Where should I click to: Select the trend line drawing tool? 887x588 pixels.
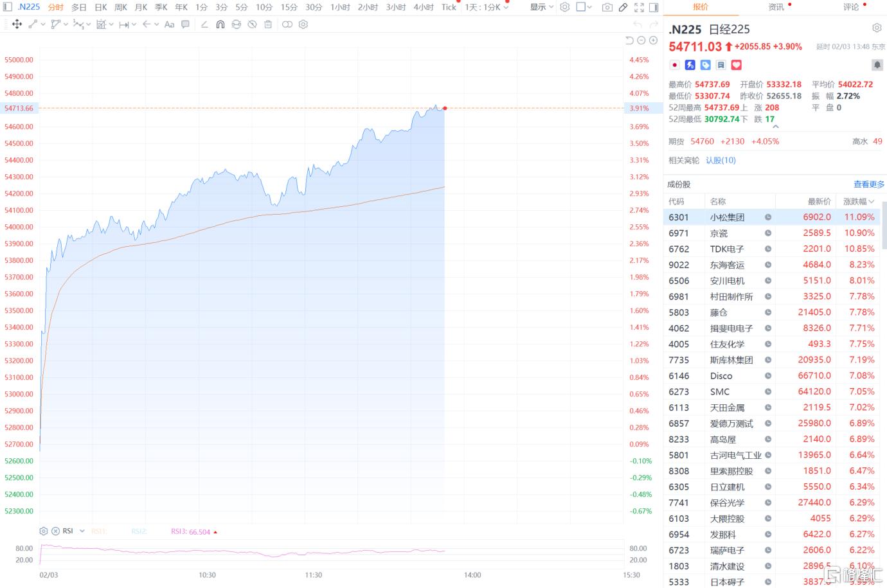(x=33, y=24)
